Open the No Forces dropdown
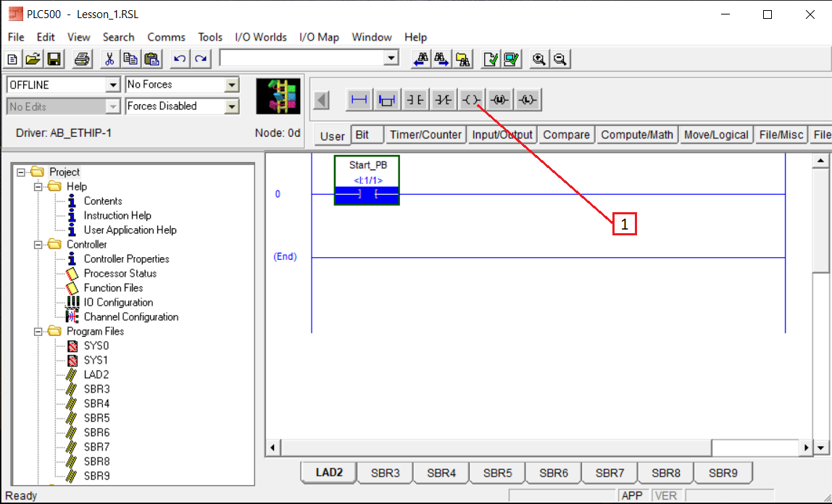This screenshot has width=832, height=504. (232, 85)
